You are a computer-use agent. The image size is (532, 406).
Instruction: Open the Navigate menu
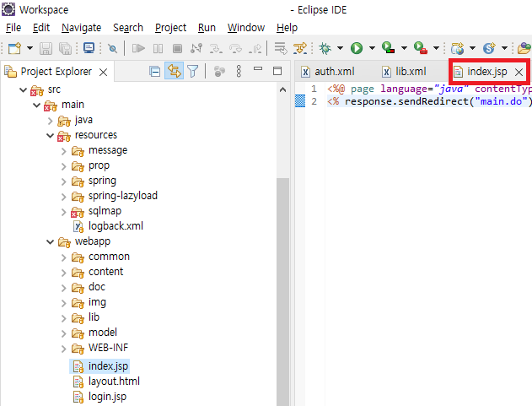(x=81, y=28)
